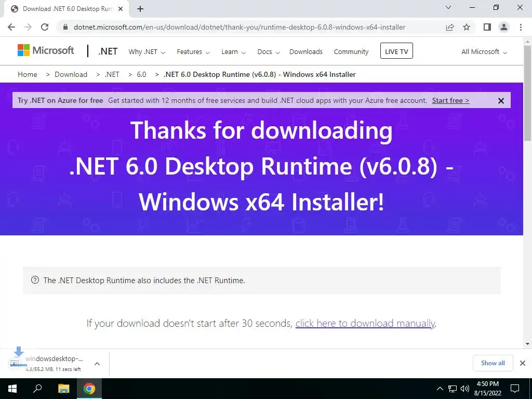Viewport: 532px width, 399px height.
Task: Click the page vertical scrollbar thumb
Action: (x=528, y=92)
